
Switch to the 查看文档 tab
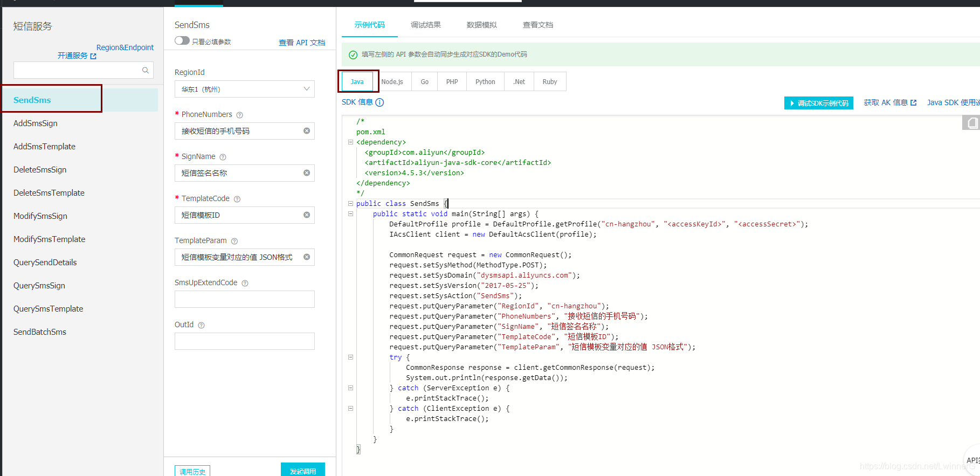[538, 25]
